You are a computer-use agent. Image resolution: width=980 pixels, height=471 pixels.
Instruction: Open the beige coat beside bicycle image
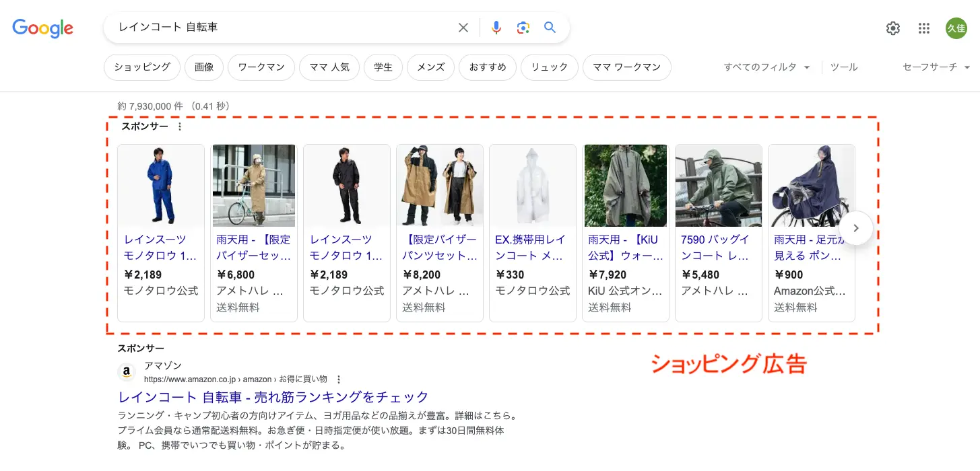coord(254,186)
